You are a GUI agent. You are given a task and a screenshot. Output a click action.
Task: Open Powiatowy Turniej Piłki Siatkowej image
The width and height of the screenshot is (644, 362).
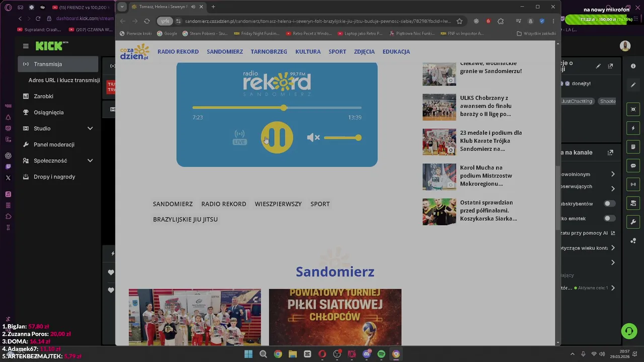coord(335,317)
